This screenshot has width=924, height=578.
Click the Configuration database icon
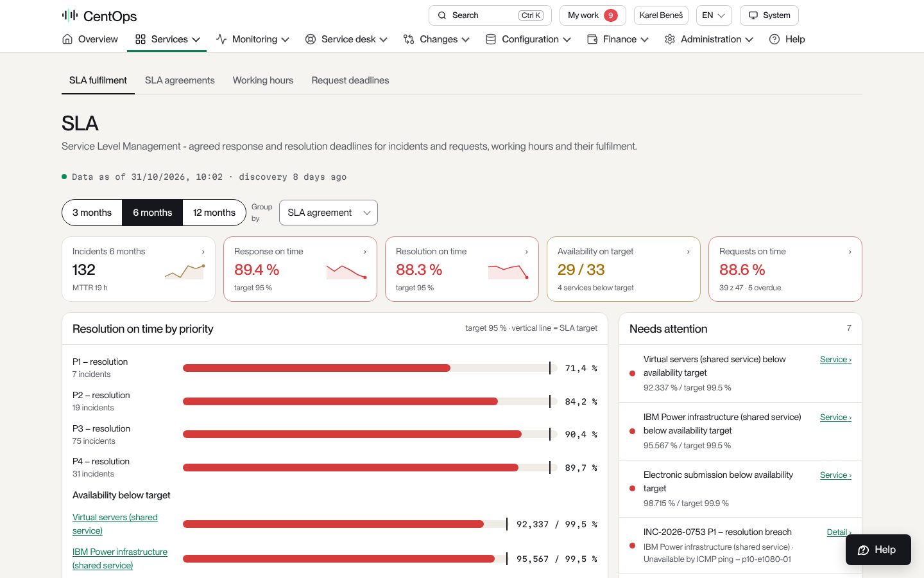tap(491, 39)
